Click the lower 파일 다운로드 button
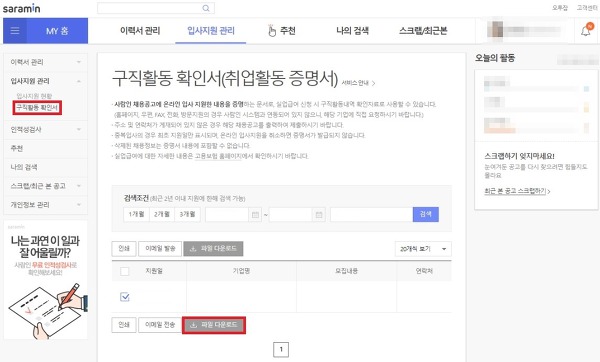The image size is (600, 362). coord(214,325)
